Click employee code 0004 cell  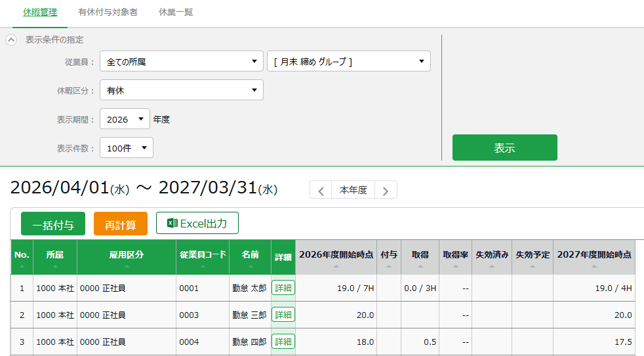(x=203, y=342)
